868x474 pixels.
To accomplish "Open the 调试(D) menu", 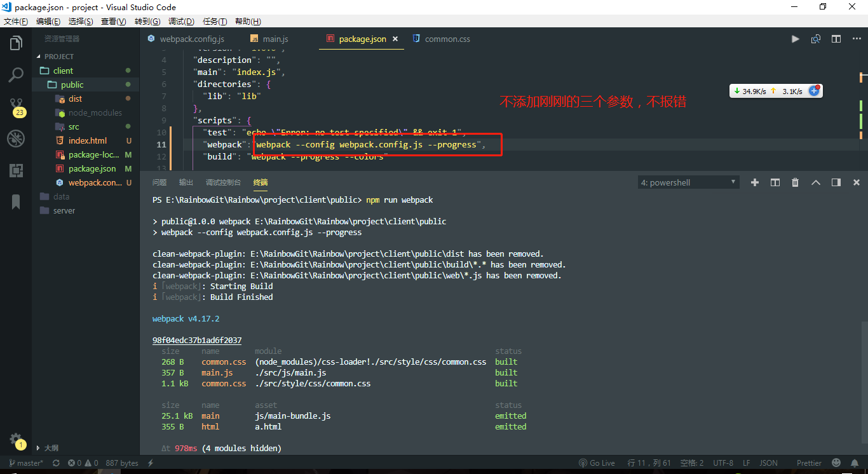I will (181, 21).
